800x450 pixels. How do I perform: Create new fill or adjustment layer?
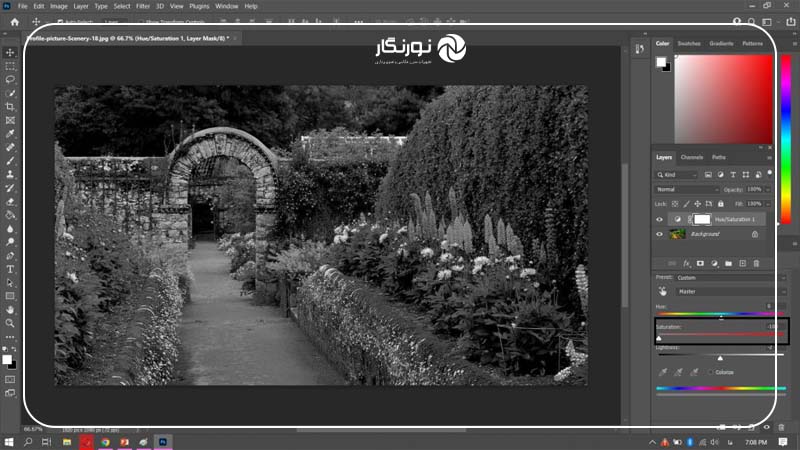(x=714, y=263)
